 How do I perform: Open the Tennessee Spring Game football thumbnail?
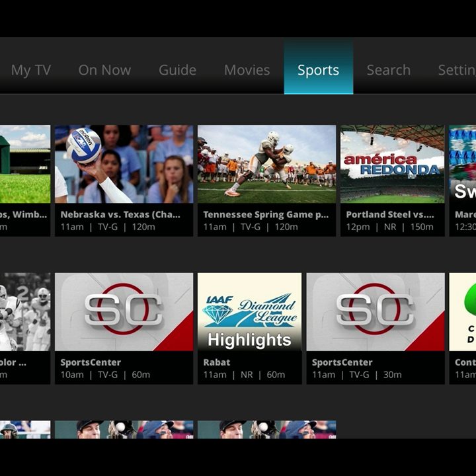266,164
